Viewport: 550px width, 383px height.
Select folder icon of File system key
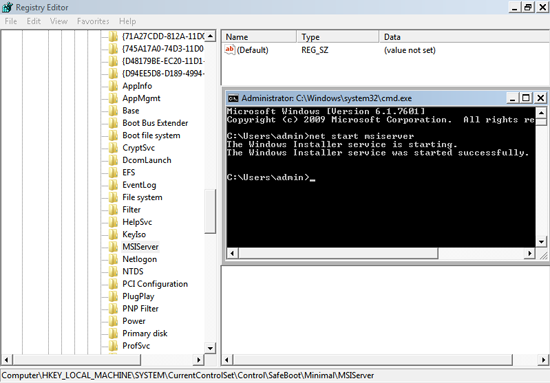[113, 197]
